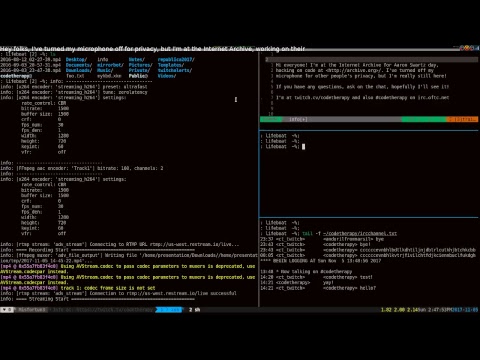Click the 'BEGIN LOGGING AT Sun Nov 5' line

point(320,261)
